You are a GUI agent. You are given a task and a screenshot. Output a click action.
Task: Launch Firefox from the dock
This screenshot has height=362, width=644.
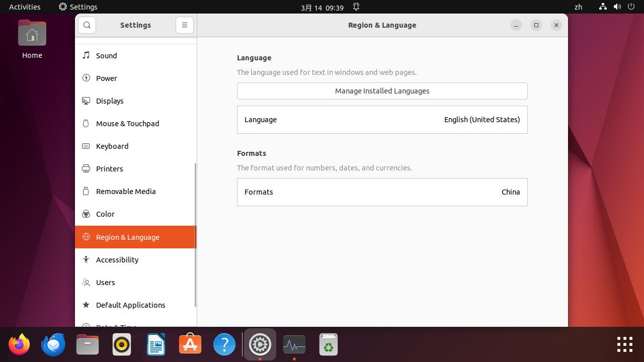(19, 345)
